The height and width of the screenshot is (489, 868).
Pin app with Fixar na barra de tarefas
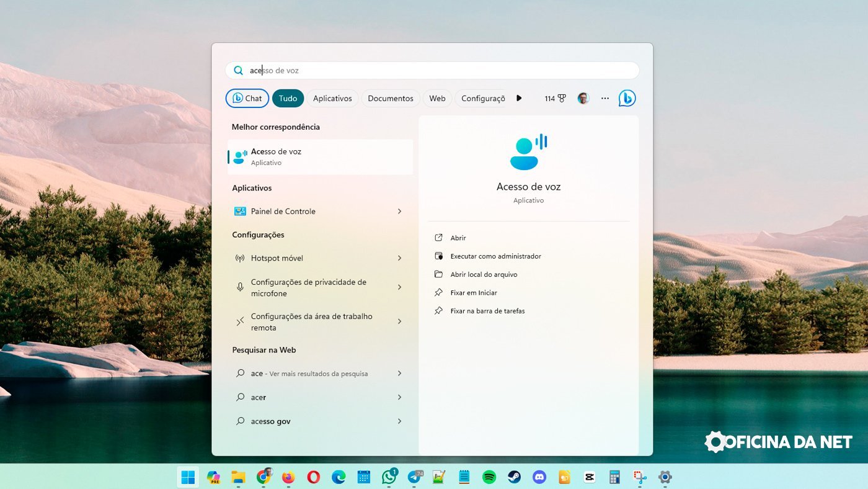[x=487, y=311]
